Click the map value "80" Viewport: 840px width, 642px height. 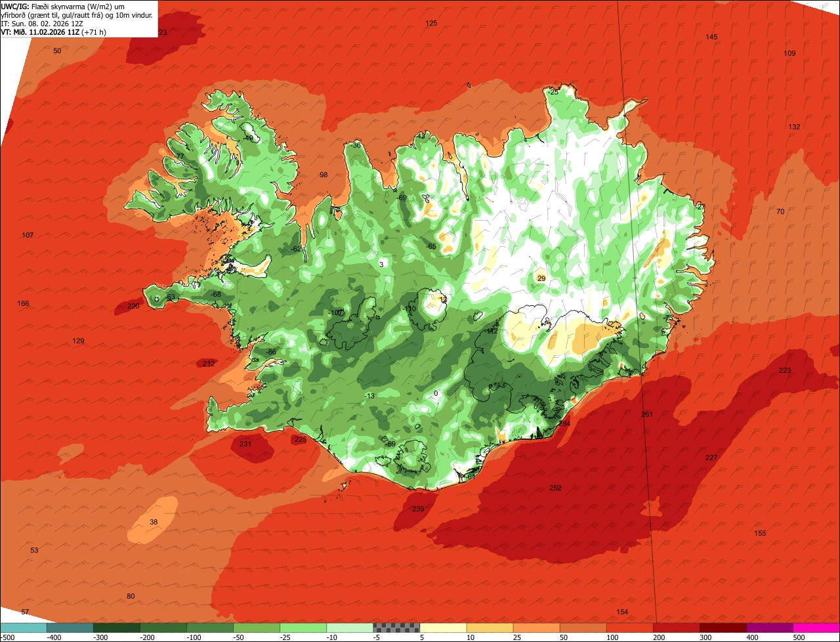pos(131,596)
